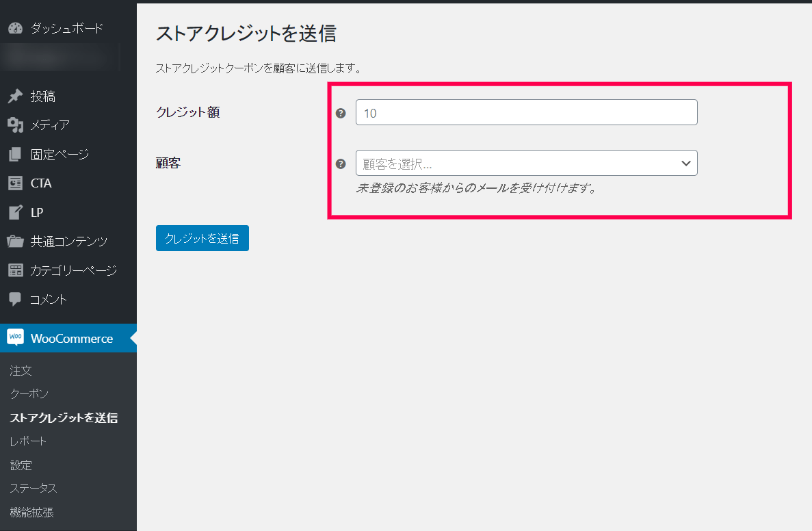
Task: Click the カテゴリーページ table icon
Action: point(15,270)
